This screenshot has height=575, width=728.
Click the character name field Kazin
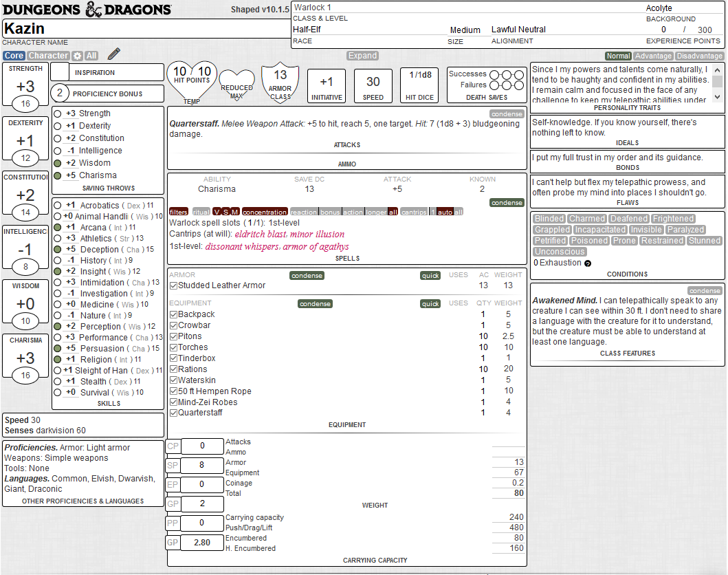(x=146, y=29)
